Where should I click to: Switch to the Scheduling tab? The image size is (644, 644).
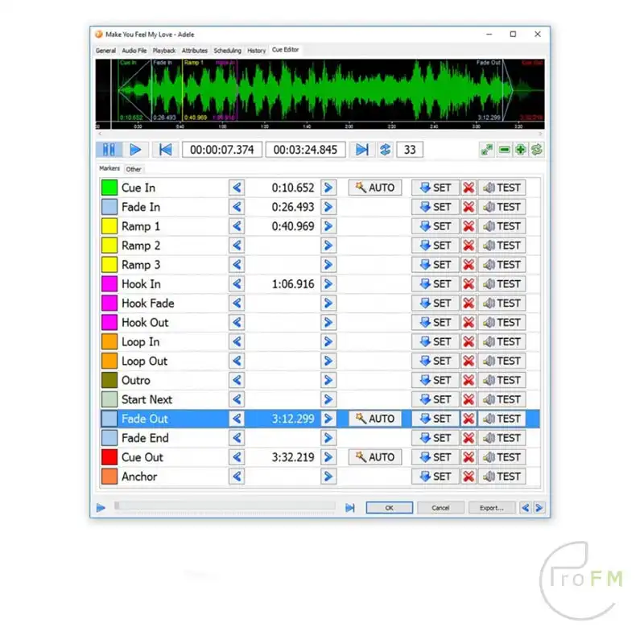point(227,51)
